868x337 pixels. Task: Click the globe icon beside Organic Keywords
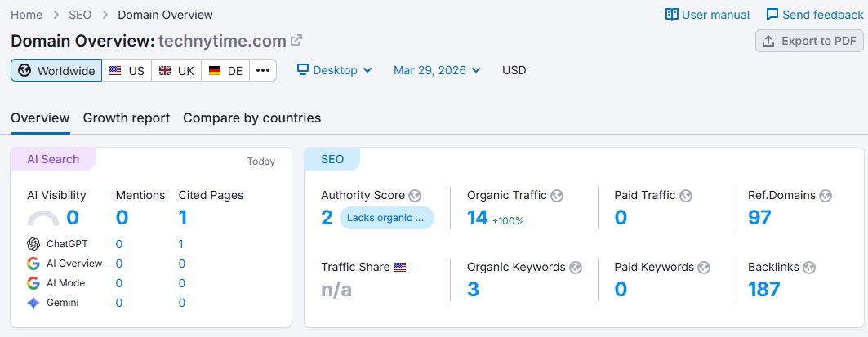576,267
